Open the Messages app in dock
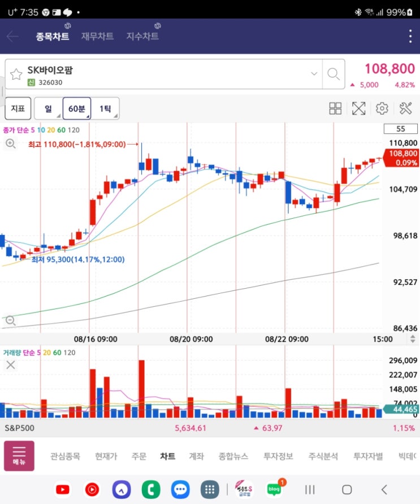 pos(180,489)
